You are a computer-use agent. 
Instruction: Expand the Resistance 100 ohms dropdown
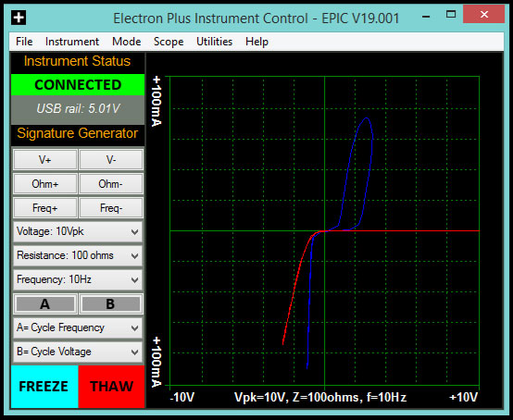pyautogui.click(x=78, y=255)
